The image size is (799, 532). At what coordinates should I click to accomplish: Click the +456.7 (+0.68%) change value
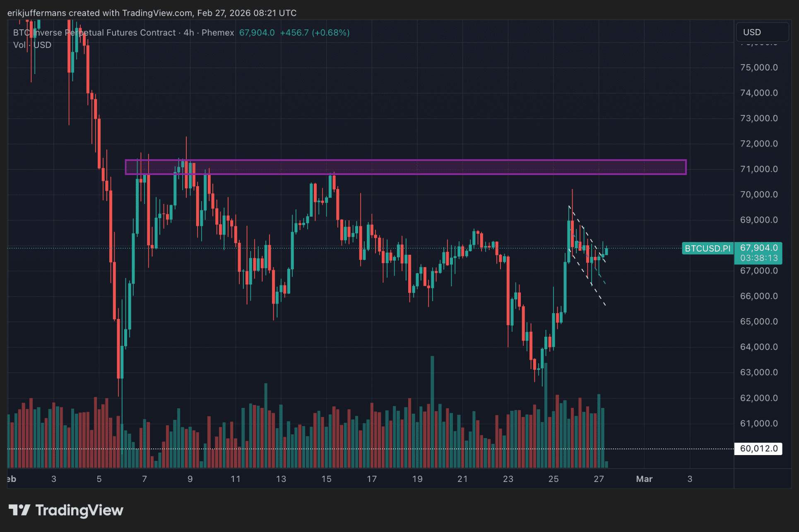315,33
